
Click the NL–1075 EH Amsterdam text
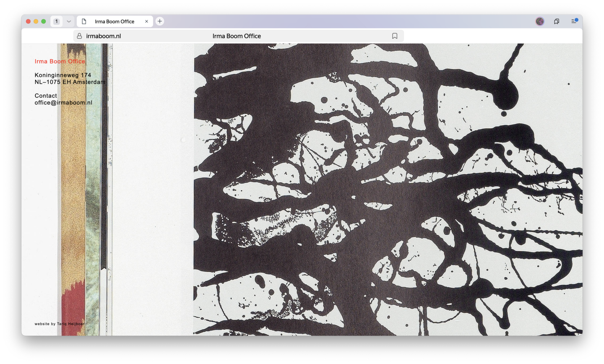point(70,82)
